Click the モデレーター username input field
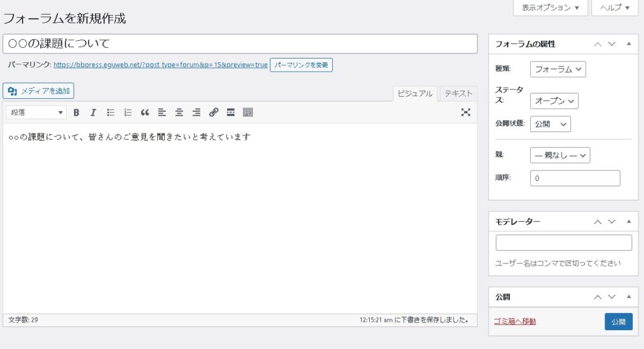 [563, 243]
